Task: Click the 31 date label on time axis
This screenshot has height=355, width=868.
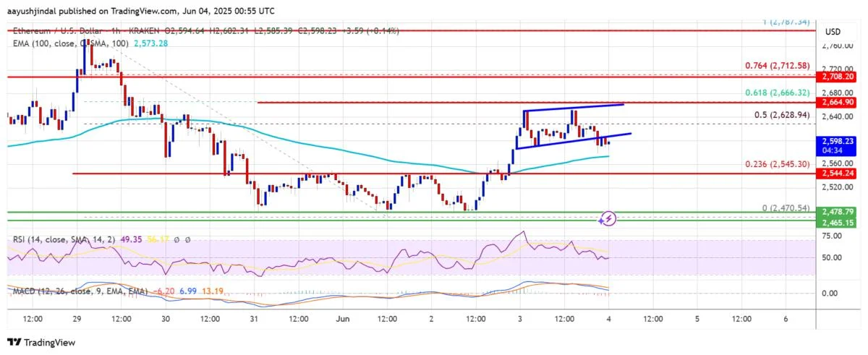Action: point(255,318)
